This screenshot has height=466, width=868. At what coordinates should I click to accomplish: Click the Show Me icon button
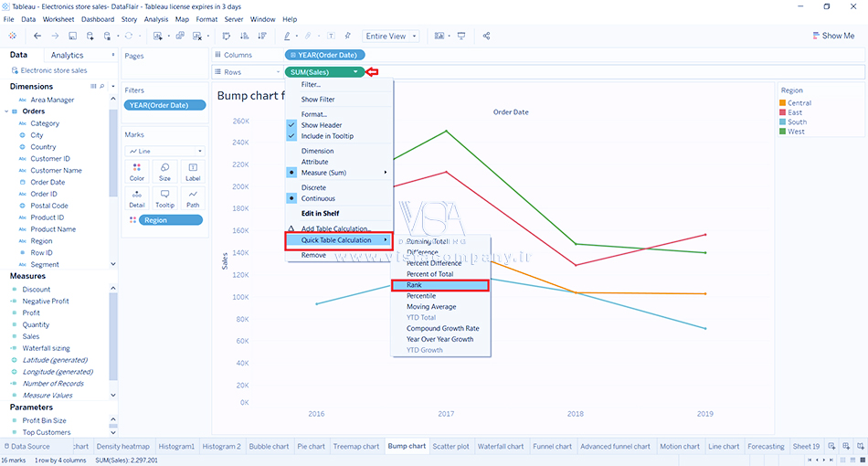click(832, 36)
